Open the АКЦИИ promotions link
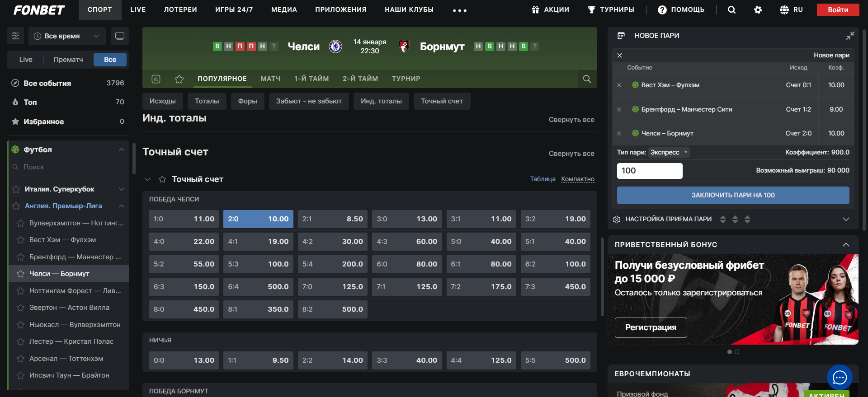 550,10
